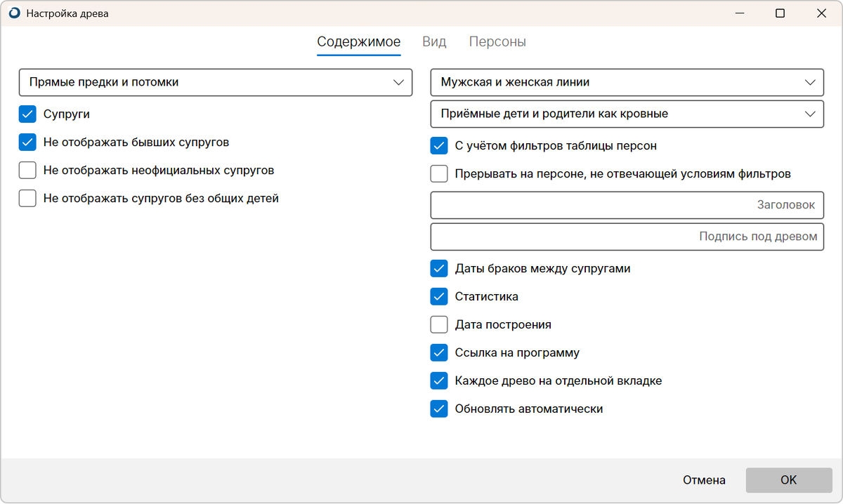Switch to the Вид tab
The width and height of the screenshot is (843, 504).
(434, 41)
